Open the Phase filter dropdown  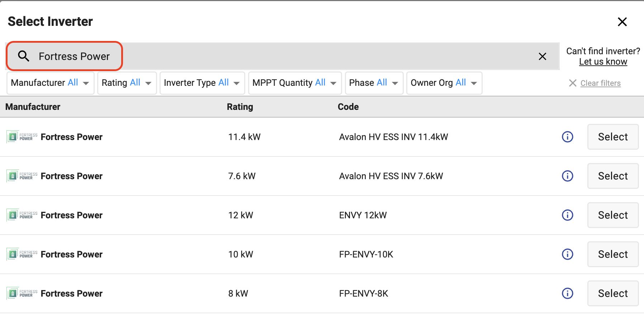(374, 83)
